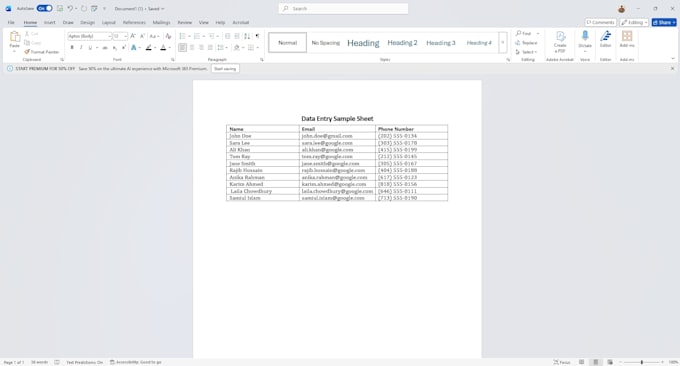This screenshot has height=366, width=680.
Task: Toggle Show/Hide paragraph marks
Action: pos(257,36)
